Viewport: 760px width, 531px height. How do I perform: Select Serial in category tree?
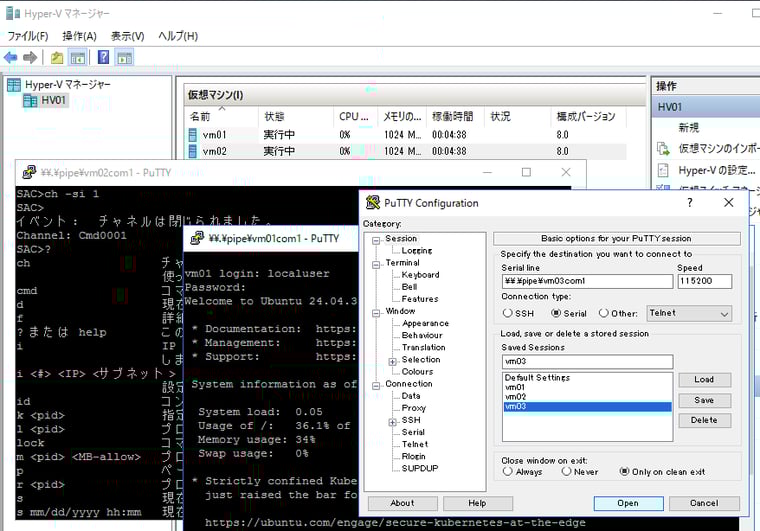coord(413,432)
